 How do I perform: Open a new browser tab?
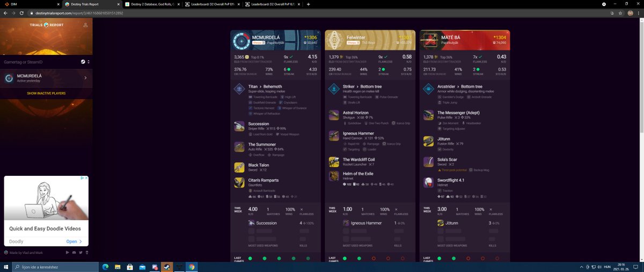tap(308, 4)
